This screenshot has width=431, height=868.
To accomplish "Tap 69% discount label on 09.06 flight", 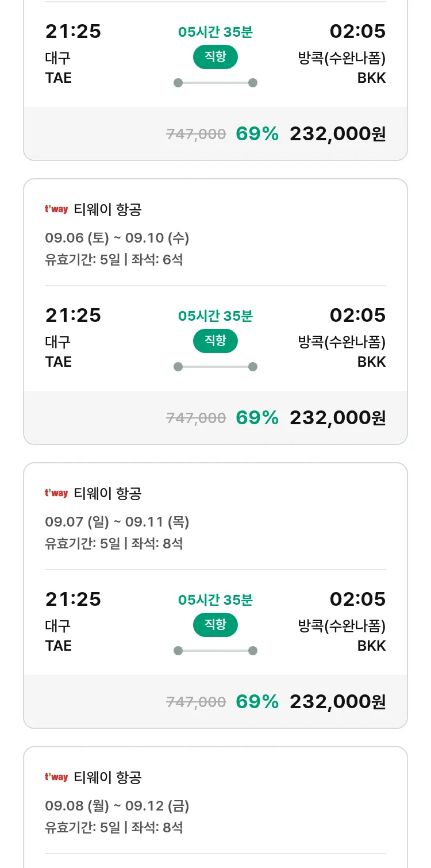I will click(257, 418).
